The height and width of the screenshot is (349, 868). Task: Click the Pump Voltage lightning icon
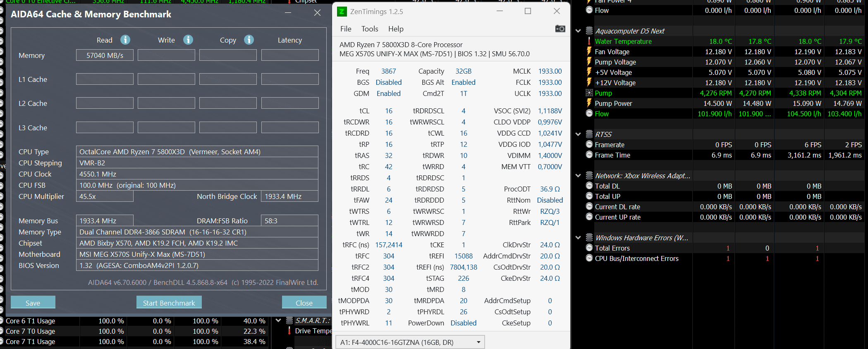point(589,62)
